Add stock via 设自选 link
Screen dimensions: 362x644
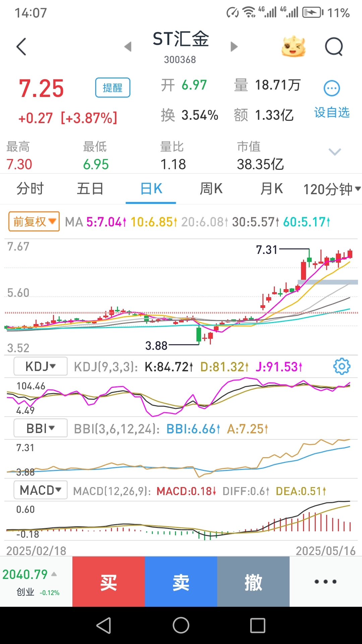[x=332, y=112]
